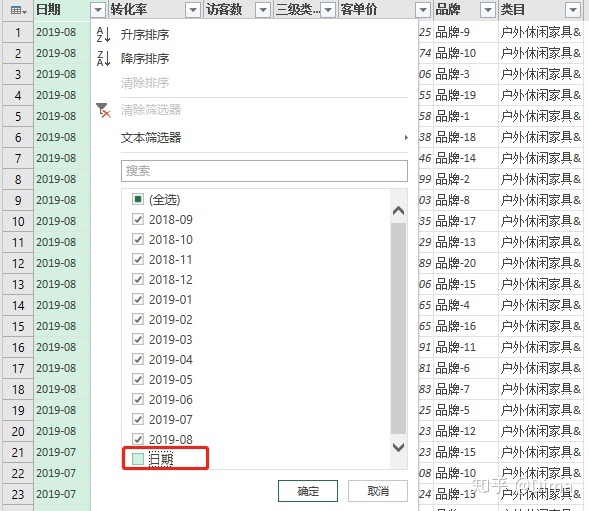This screenshot has width=589, height=511.
Task: Click the 品牌-20 cell
Action: pyautogui.click(x=465, y=263)
